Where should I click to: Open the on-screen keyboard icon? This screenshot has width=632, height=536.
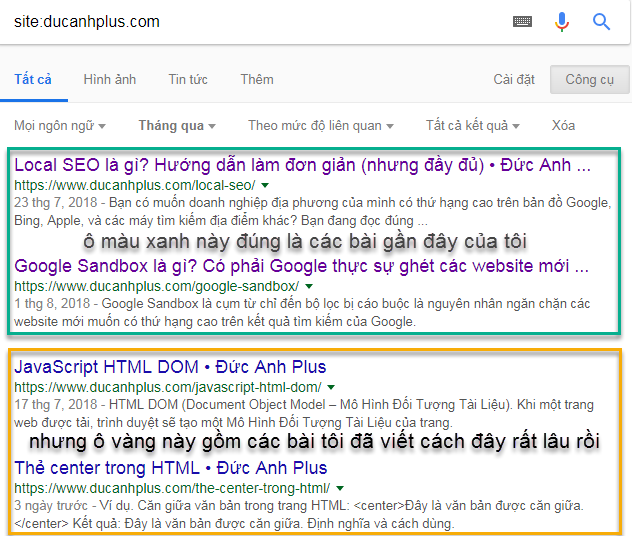click(x=522, y=21)
